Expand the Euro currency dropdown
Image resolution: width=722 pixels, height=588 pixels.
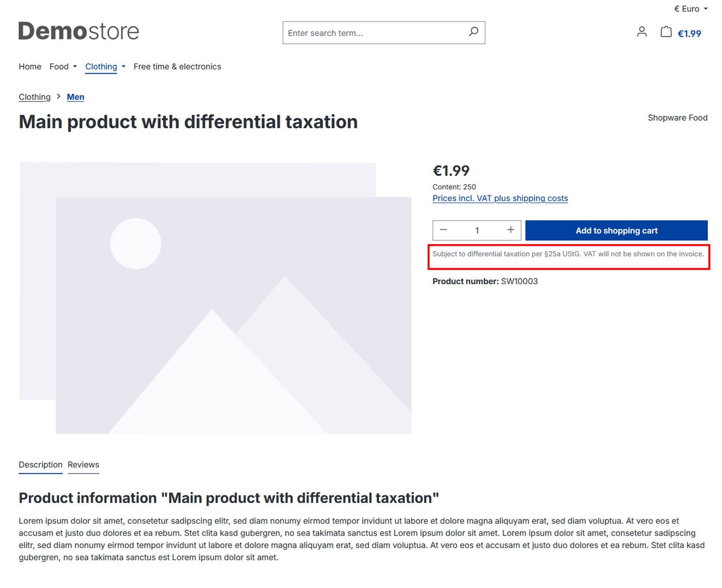point(690,9)
